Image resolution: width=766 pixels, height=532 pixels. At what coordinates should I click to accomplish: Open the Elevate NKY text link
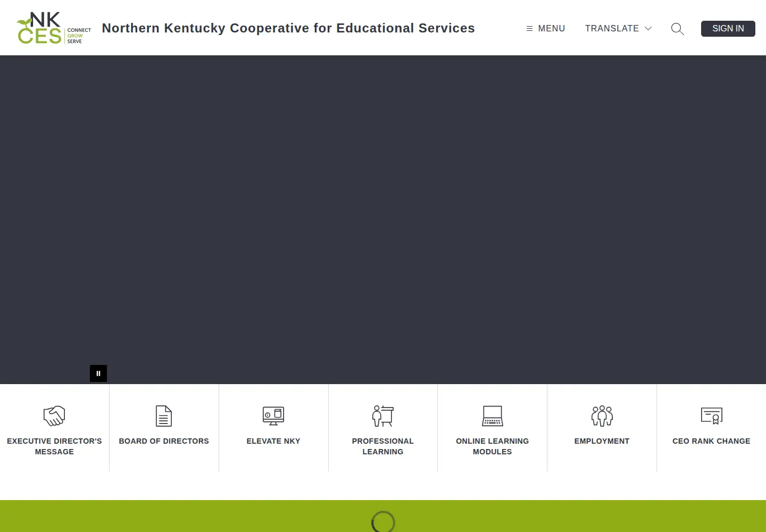tap(273, 441)
